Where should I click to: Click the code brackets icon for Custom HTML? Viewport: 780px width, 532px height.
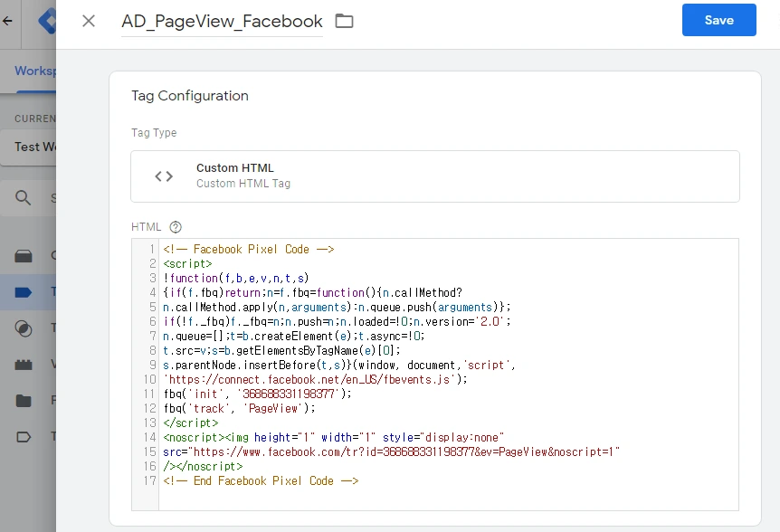pyautogui.click(x=164, y=176)
